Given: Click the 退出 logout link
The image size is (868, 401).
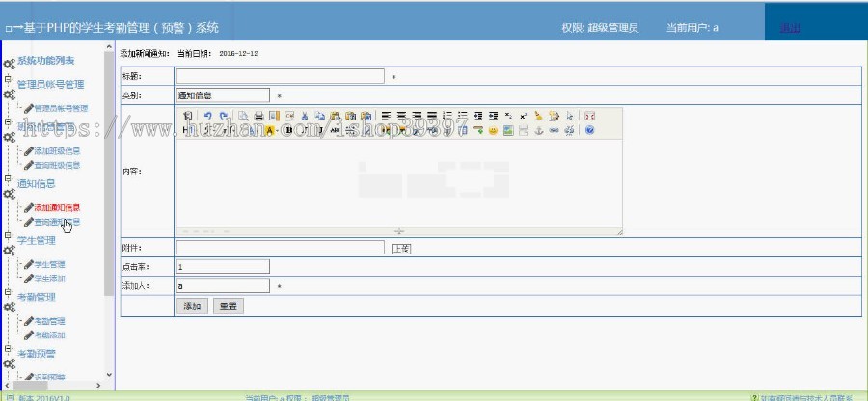Looking at the screenshot, I should click(x=789, y=28).
